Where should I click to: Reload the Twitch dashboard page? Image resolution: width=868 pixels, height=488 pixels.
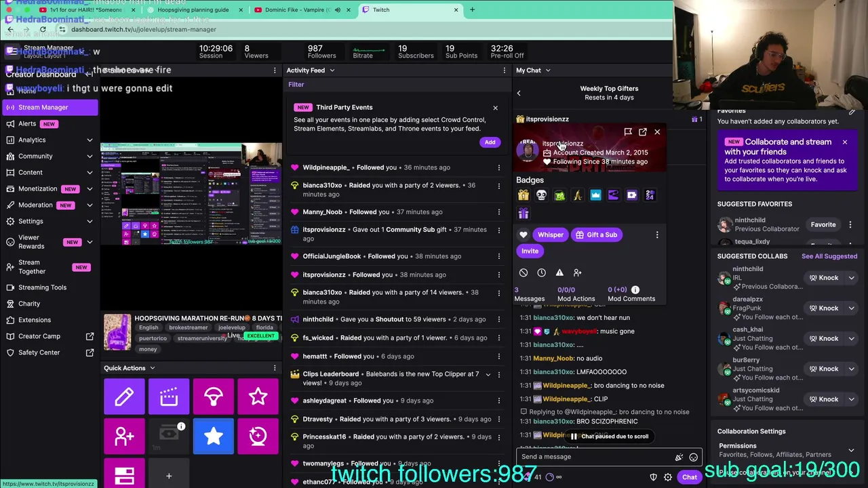pos(43,29)
